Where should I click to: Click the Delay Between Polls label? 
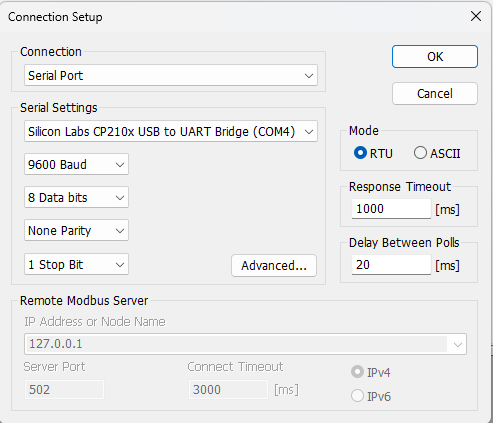(404, 243)
